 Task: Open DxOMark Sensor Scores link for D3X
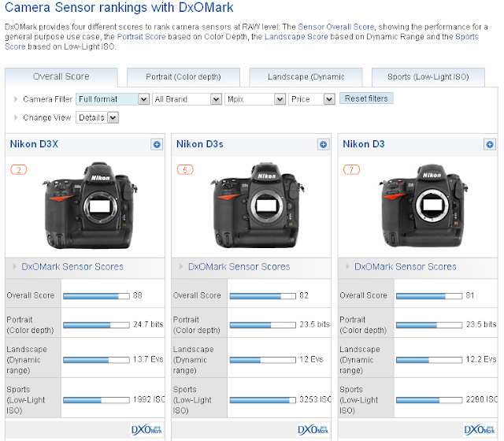click(72, 267)
